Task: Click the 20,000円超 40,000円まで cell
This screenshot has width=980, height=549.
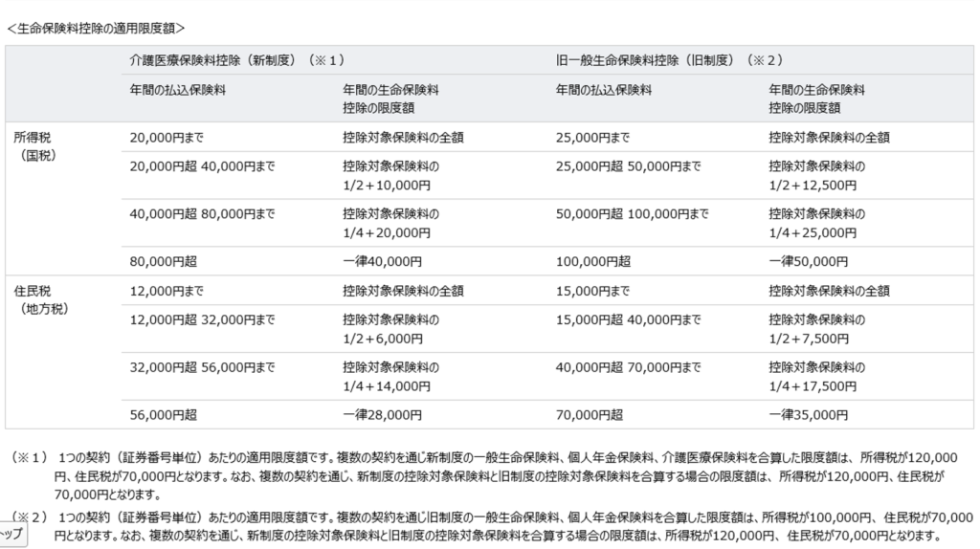Action: click(x=202, y=166)
